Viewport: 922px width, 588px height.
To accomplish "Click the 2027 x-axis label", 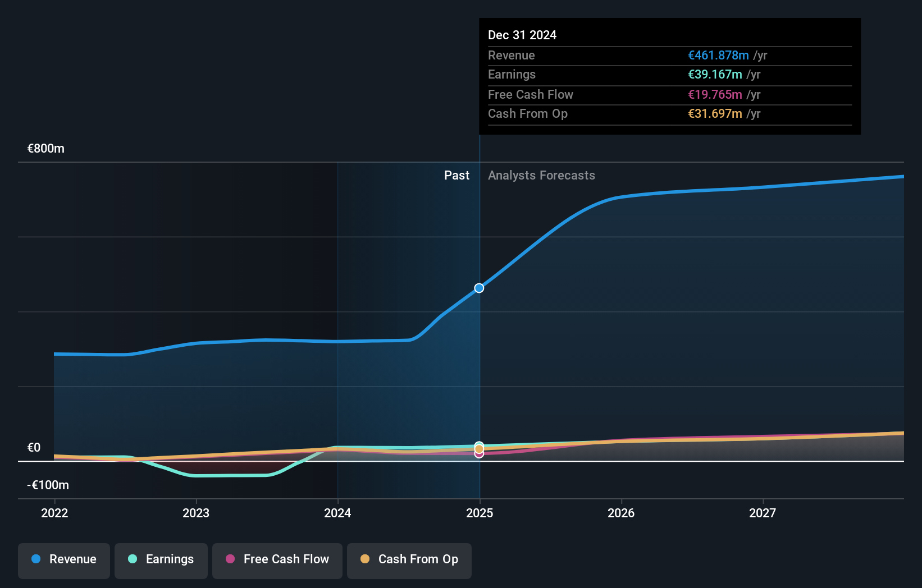I will point(763,513).
